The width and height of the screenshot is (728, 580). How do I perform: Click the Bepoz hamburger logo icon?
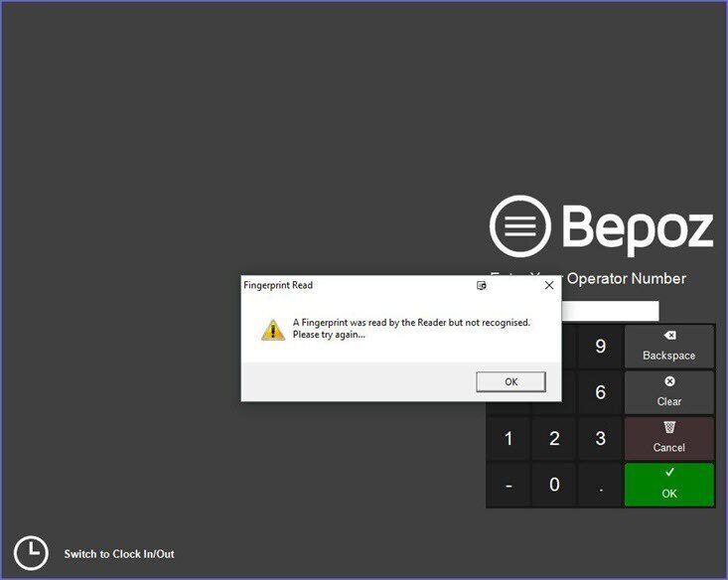click(x=520, y=226)
